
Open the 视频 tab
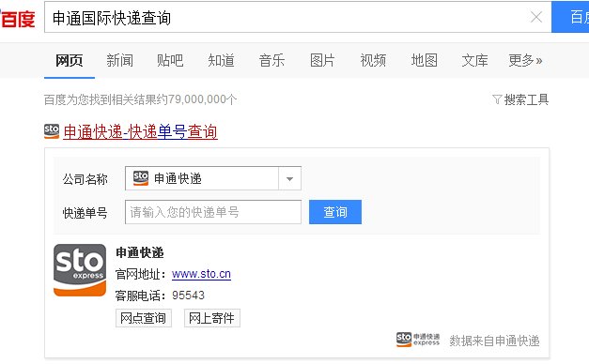click(x=373, y=60)
